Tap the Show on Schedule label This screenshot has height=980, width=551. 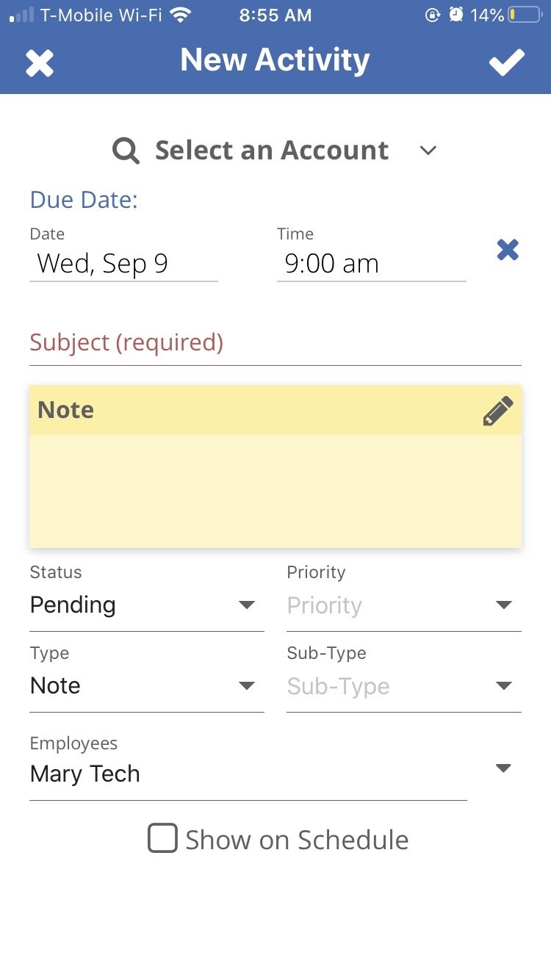coord(297,840)
